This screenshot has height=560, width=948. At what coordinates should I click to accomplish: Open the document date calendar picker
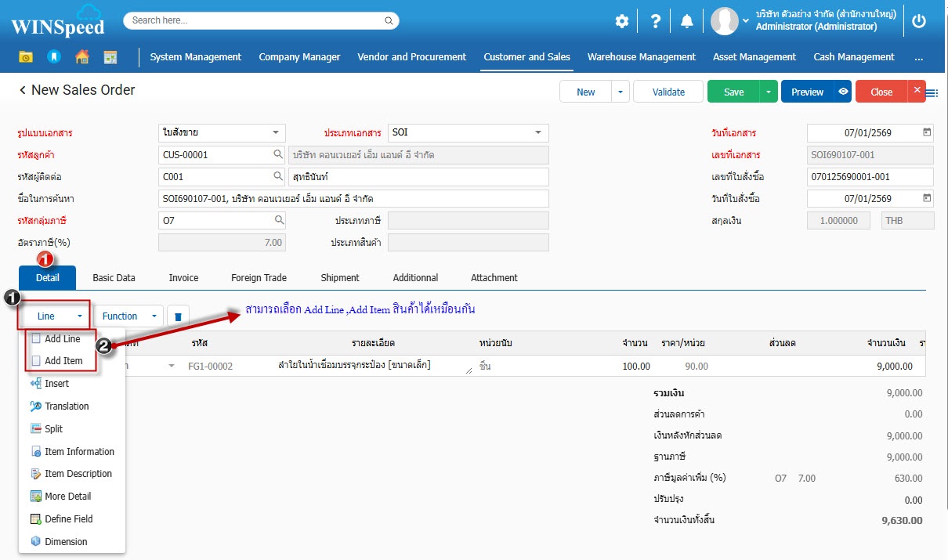coord(927,133)
